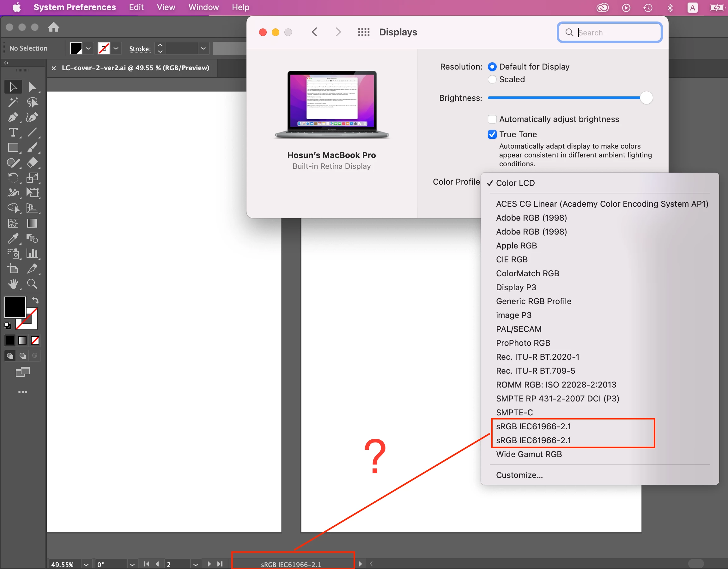
Task: Activate the Hand tool
Action: (13, 284)
